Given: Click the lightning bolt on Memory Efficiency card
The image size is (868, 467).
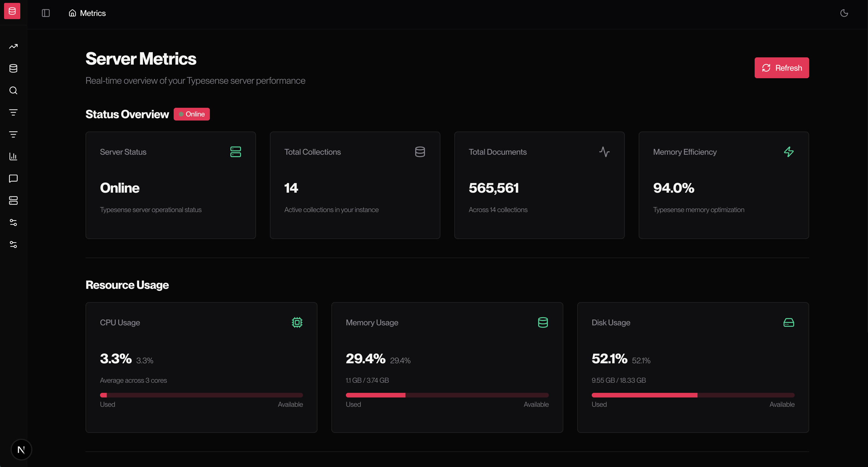Looking at the screenshot, I should pyautogui.click(x=789, y=152).
